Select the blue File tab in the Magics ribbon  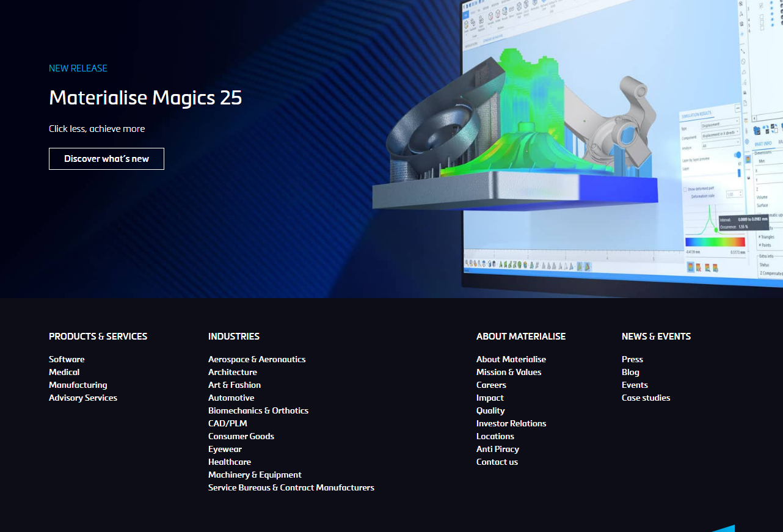(x=467, y=13)
